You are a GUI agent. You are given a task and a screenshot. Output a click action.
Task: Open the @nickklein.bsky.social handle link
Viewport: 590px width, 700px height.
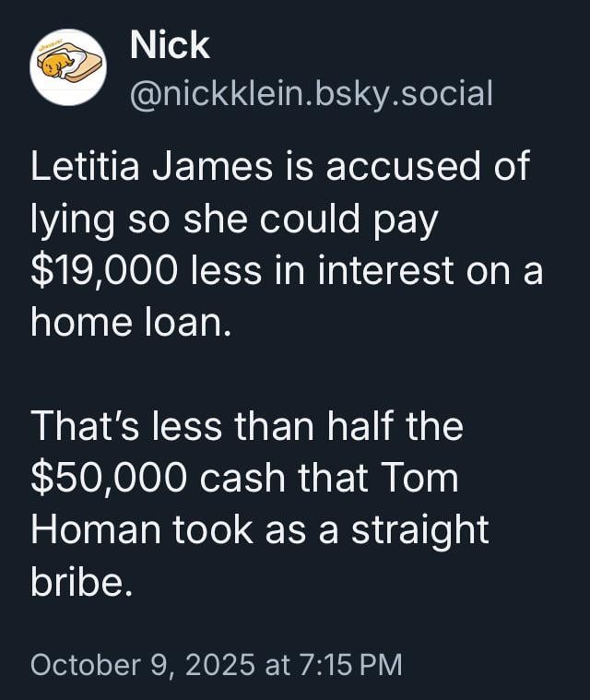312,93
